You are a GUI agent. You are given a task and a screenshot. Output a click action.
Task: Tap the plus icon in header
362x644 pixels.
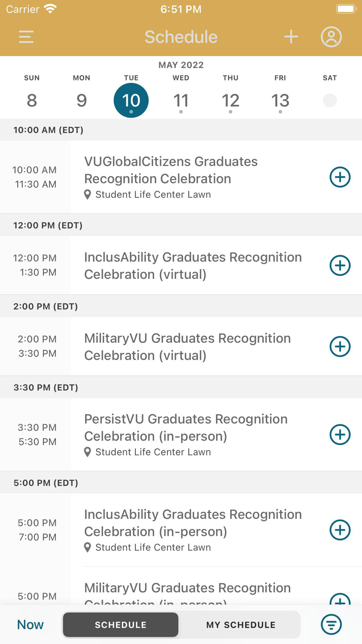coord(291,37)
